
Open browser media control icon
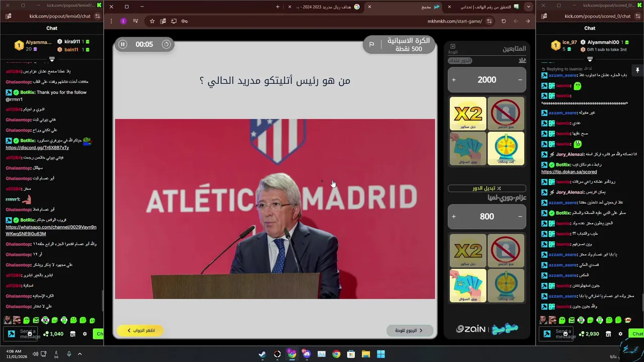click(x=135, y=21)
